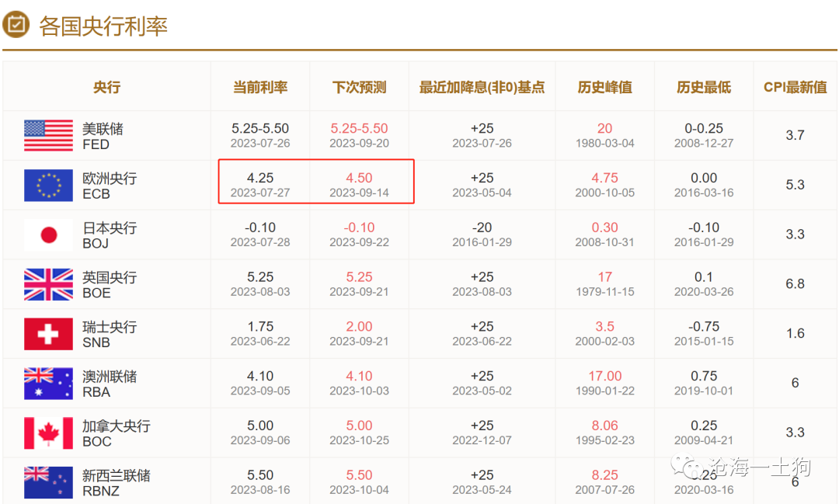Click the calendar icon beside 各国央行利率
Screen dimensions: 839x504
pos(16,25)
